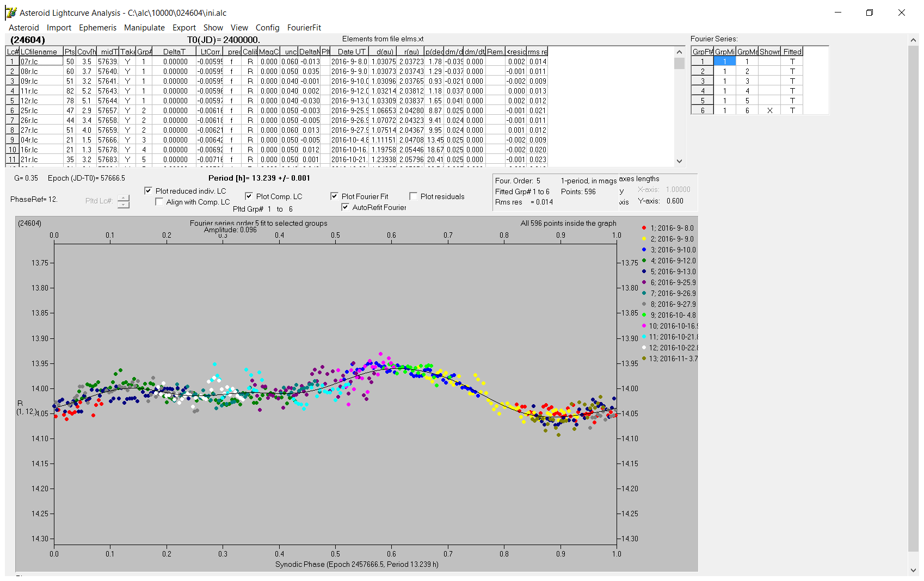Select lightcurve file 12r.lc
Screen dimensions: 924x581
pyautogui.click(x=41, y=101)
